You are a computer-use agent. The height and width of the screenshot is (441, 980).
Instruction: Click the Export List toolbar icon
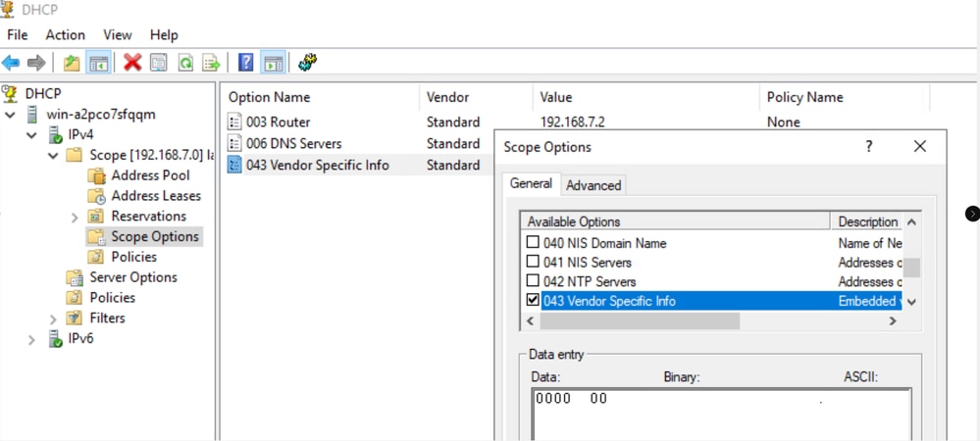tap(212, 63)
